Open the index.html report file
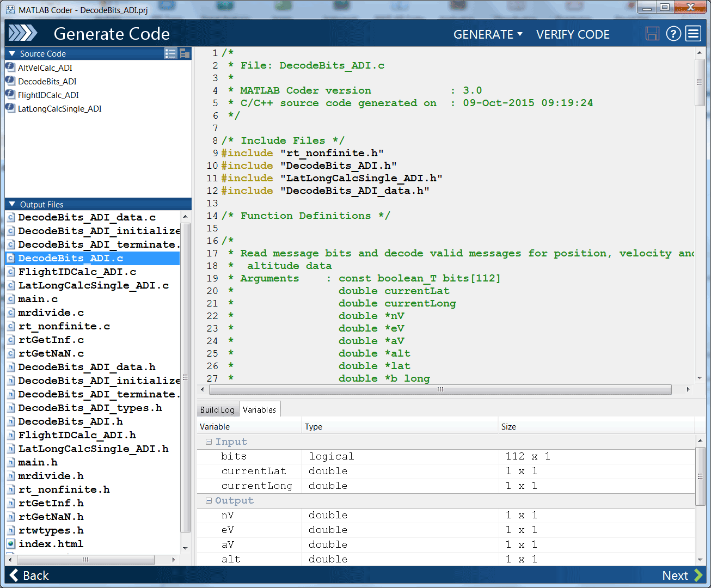711x588 pixels. point(51,544)
